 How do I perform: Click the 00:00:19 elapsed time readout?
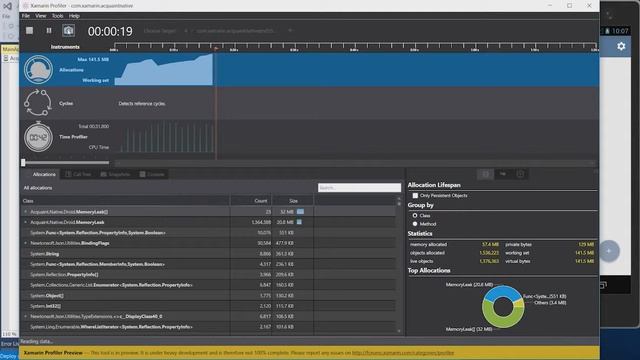tap(110, 31)
